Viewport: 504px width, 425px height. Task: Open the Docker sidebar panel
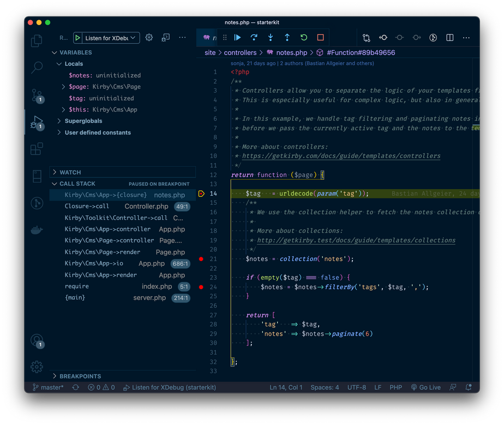pyautogui.click(x=37, y=230)
